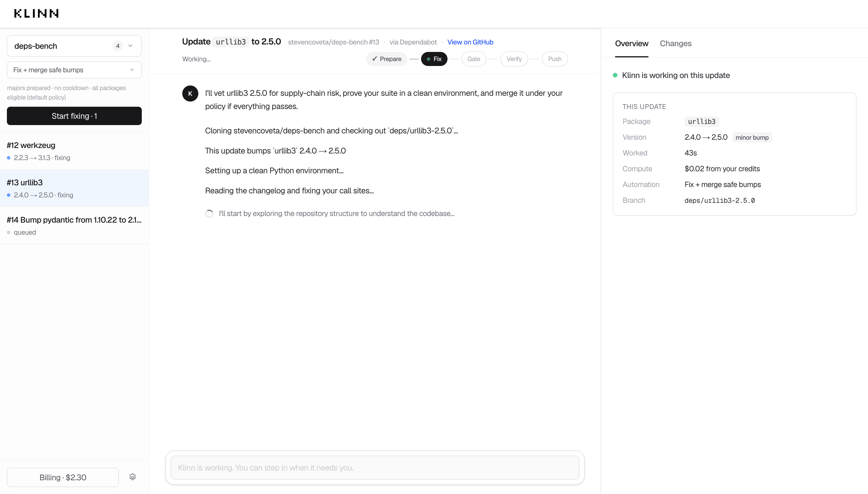Viewport: 868px width, 494px height.
Task: Click the $0.02 from your credits value
Action: 722,169
